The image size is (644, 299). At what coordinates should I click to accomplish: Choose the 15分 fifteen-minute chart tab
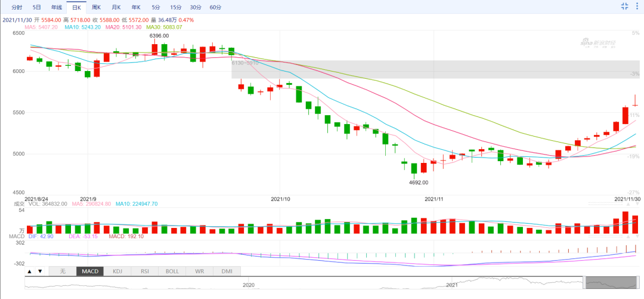coord(175,7)
